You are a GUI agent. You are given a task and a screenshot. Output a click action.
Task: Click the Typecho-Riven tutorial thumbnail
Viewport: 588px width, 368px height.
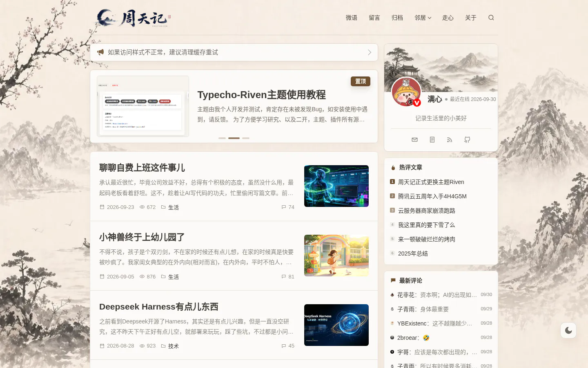[143, 106]
